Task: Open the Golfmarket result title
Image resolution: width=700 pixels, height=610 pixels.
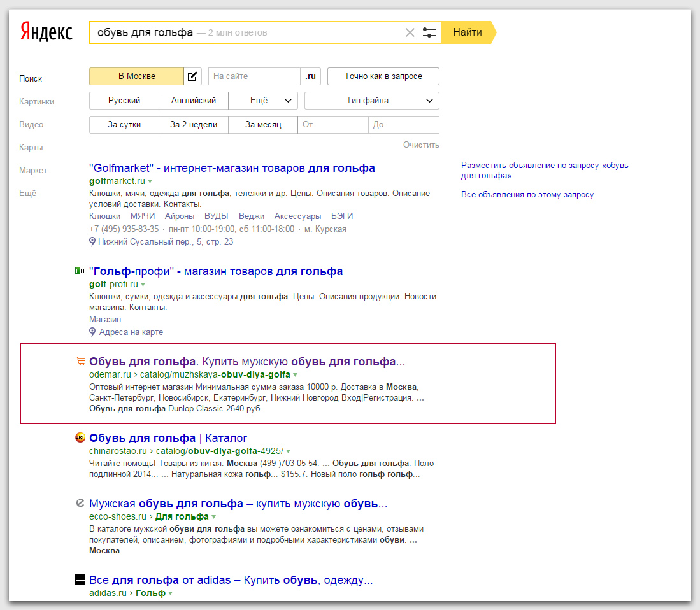Action: pos(232,168)
